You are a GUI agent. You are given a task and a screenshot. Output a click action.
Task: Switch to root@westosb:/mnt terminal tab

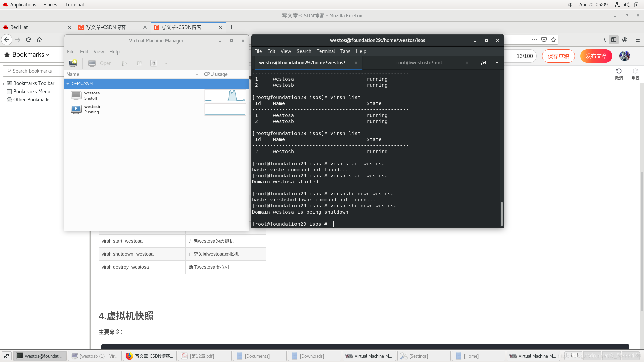419,63
